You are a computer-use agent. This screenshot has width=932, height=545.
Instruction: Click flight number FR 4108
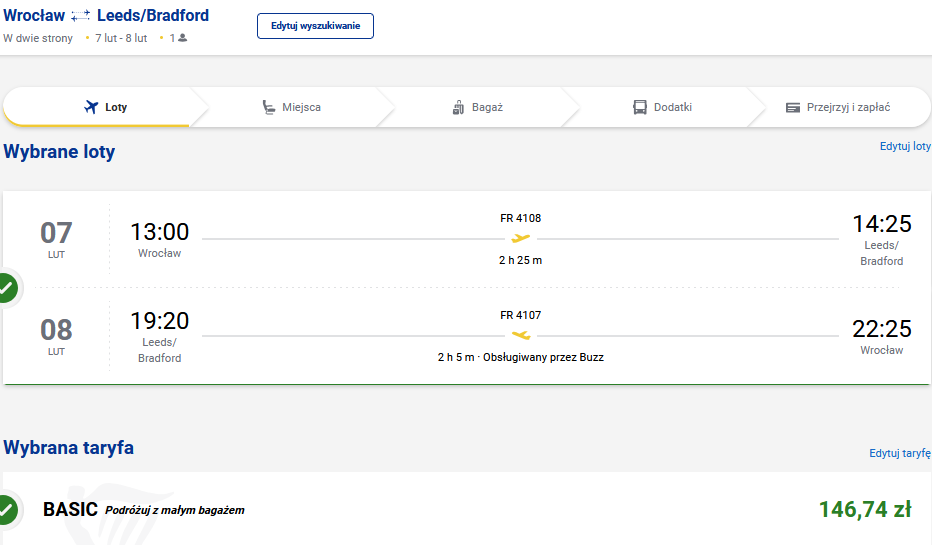pos(521,218)
